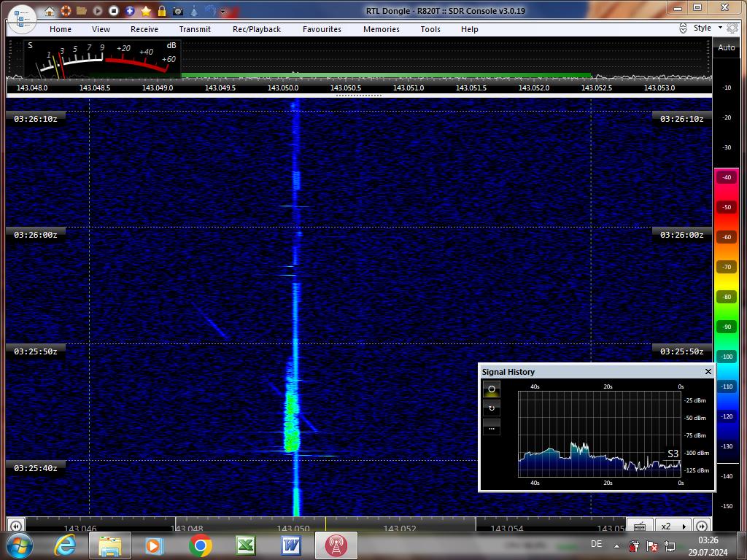Click the Signal History graph

(600, 435)
